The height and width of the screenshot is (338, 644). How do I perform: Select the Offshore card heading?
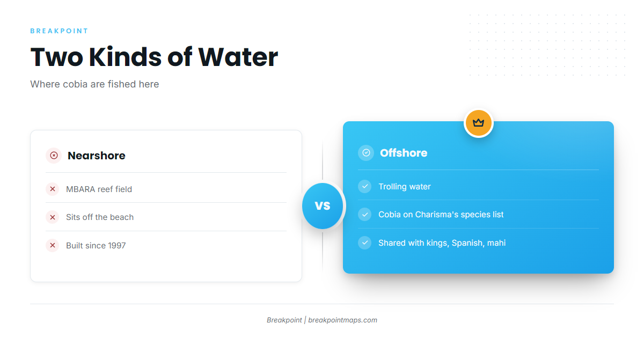(x=404, y=153)
